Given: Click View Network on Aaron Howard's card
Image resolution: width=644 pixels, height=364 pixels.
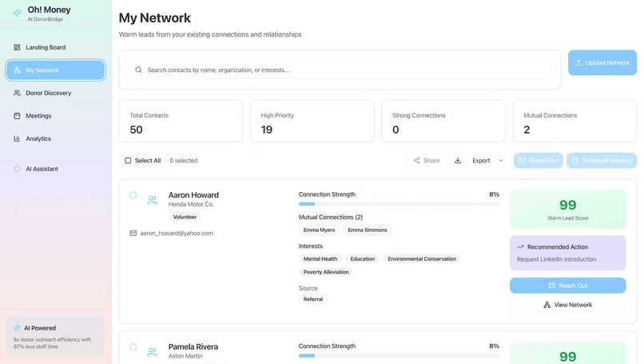Looking at the screenshot, I should (x=567, y=305).
